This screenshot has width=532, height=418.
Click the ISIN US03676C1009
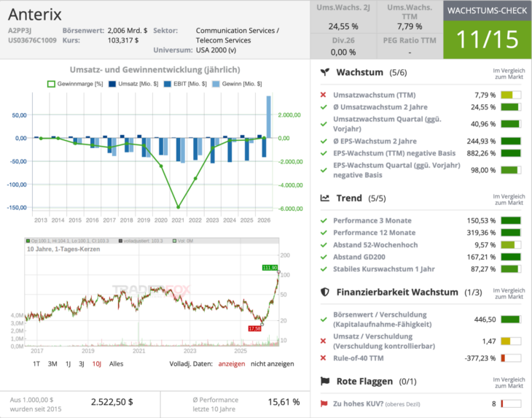coord(32,40)
